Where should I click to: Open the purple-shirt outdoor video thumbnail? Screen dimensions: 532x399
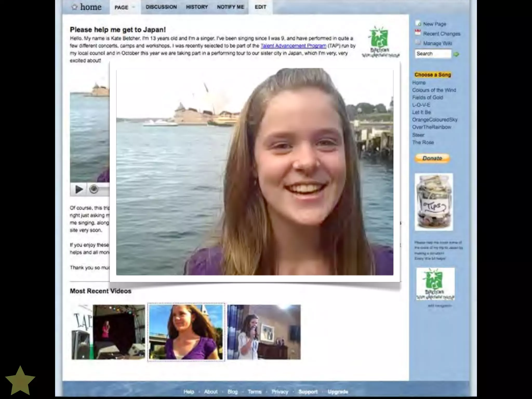pyautogui.click(x=186, y=332)
